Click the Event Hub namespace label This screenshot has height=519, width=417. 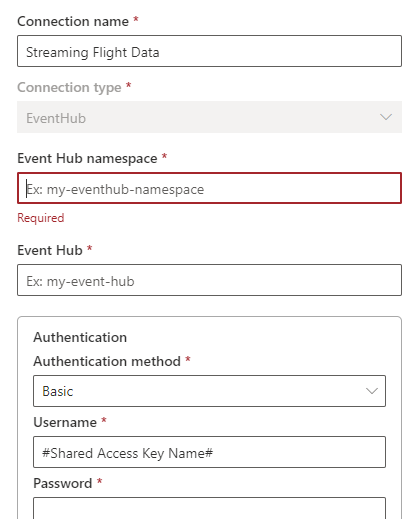click(87, 158)
